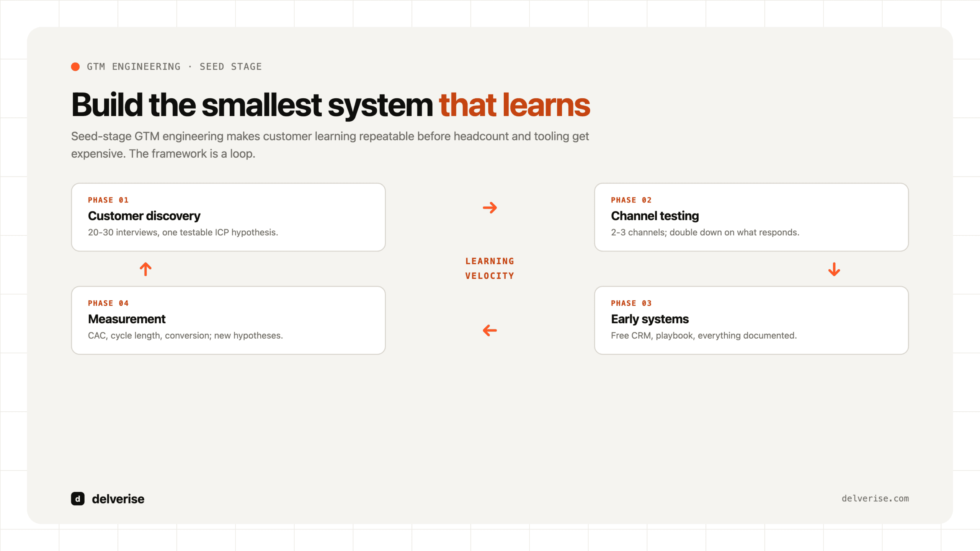Click the right arrow between Phase 01 and 02
The height and width of the screenshot is (551, 980).
click(490, 208)
